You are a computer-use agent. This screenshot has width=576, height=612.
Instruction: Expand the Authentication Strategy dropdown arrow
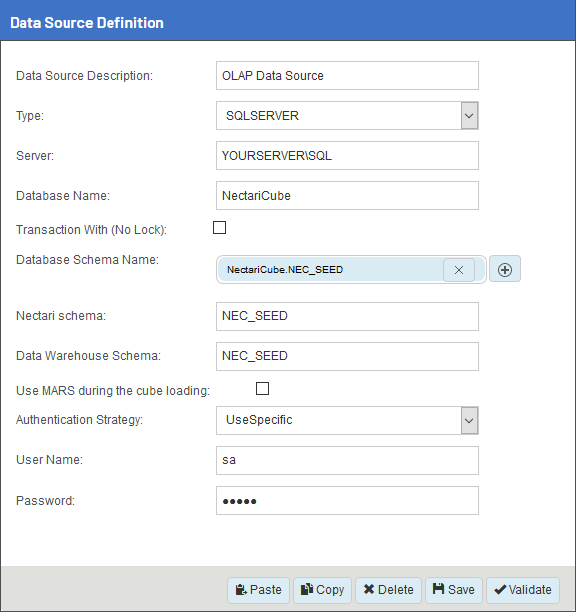(469, 420)
